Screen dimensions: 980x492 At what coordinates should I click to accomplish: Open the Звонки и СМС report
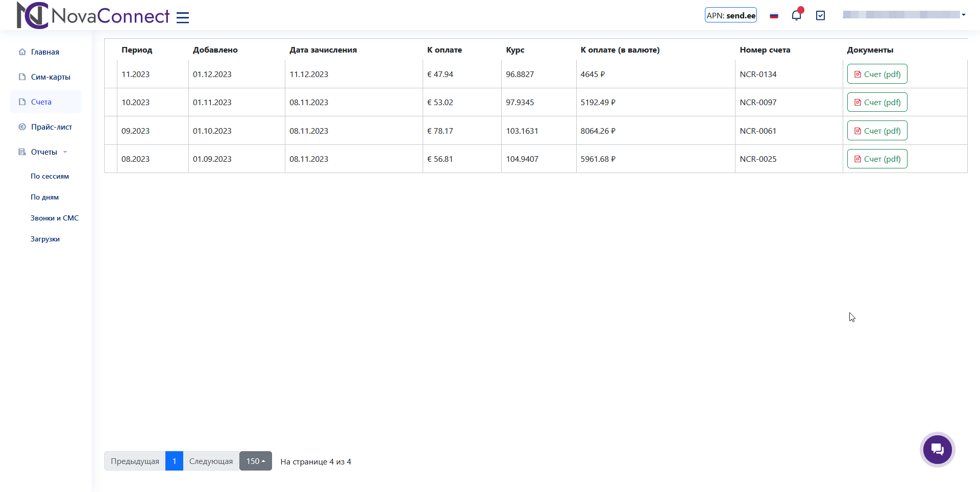tap(55, 218)
